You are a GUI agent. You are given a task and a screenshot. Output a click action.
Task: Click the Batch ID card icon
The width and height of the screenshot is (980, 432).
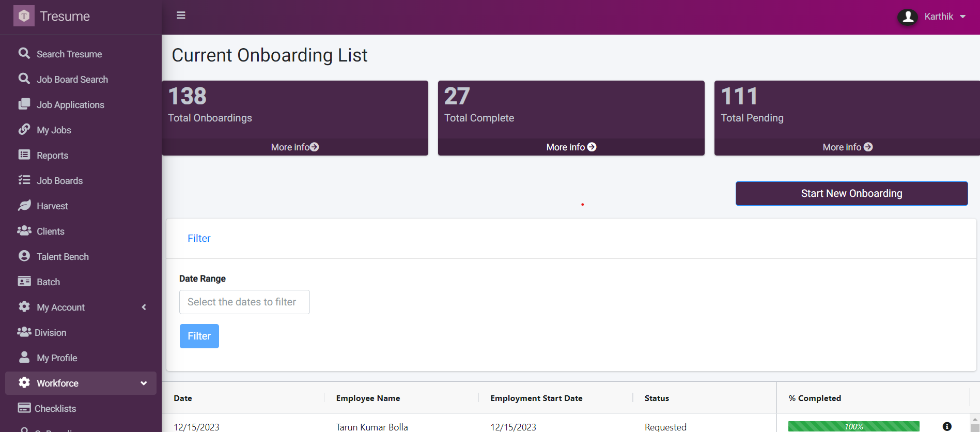click(24, 281)
